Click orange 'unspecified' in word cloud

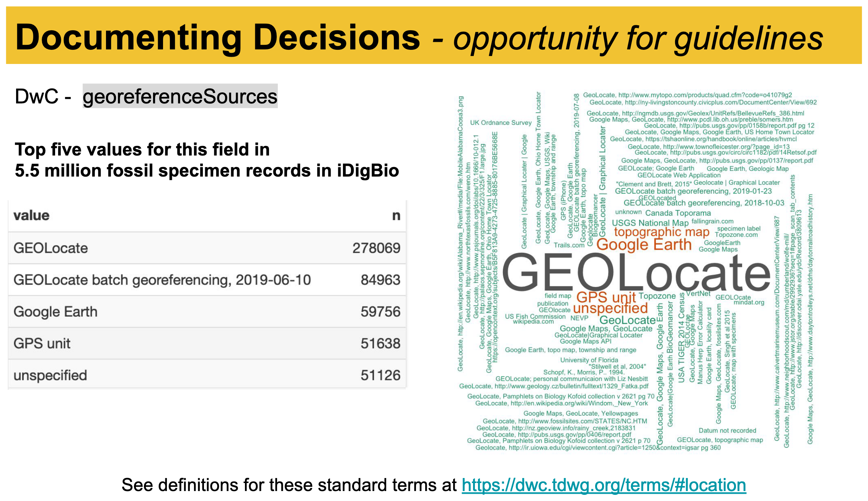coord(610,308)
